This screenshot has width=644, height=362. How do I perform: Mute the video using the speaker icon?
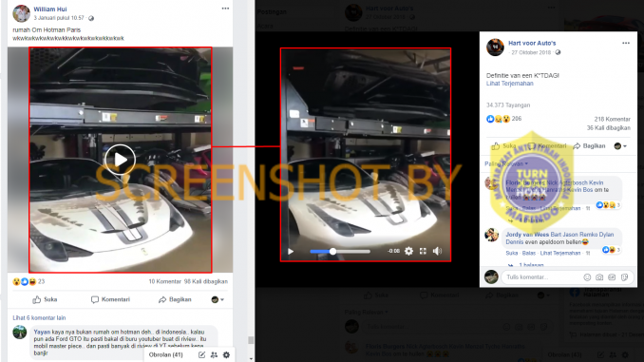437,251
